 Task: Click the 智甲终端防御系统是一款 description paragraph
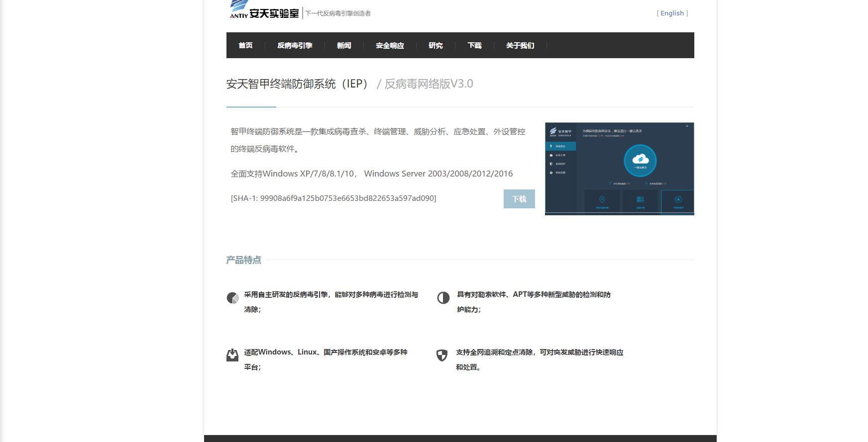(378, 140)
